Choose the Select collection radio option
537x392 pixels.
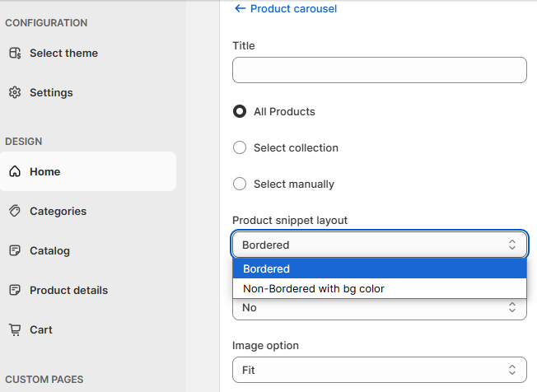[x=240, y=148]
